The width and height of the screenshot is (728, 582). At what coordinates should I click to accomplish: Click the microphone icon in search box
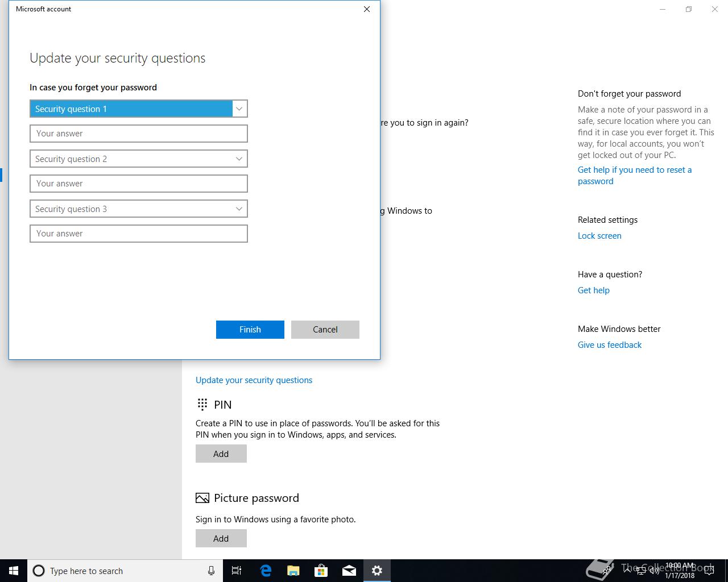211,571
